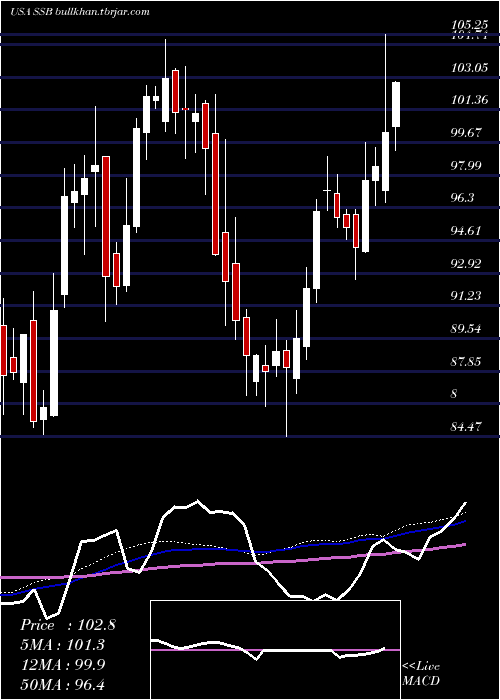500x700 pixels.
Task: Click the 'USA SSB bullkhan.tbrjar.com' title text
Action: pyautogui.click(x=79, y=12)
